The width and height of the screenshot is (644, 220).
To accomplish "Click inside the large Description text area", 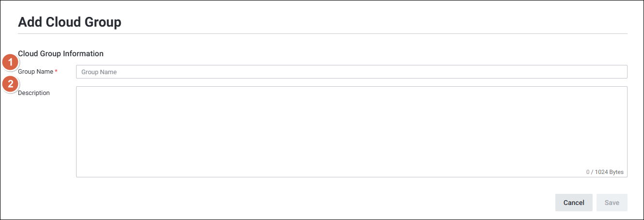I will [x=351, y=128].
